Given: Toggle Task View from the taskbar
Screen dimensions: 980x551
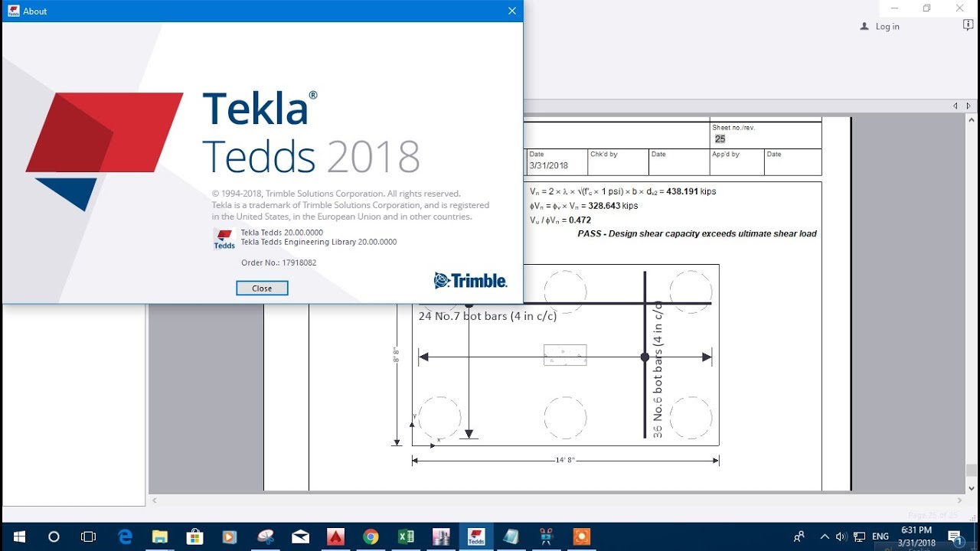Looking at the screenshot, I should click(x=87, y=536).
